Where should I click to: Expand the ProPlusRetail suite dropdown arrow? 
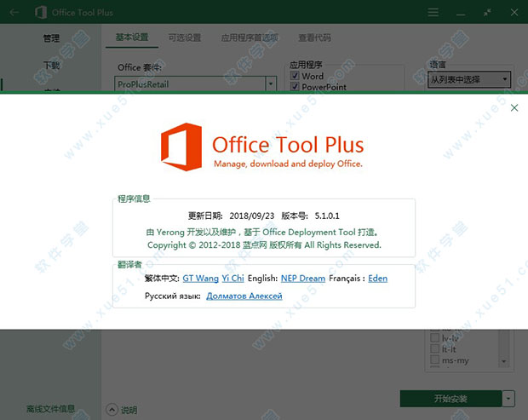pyautogui.click(x=271, y=83)
